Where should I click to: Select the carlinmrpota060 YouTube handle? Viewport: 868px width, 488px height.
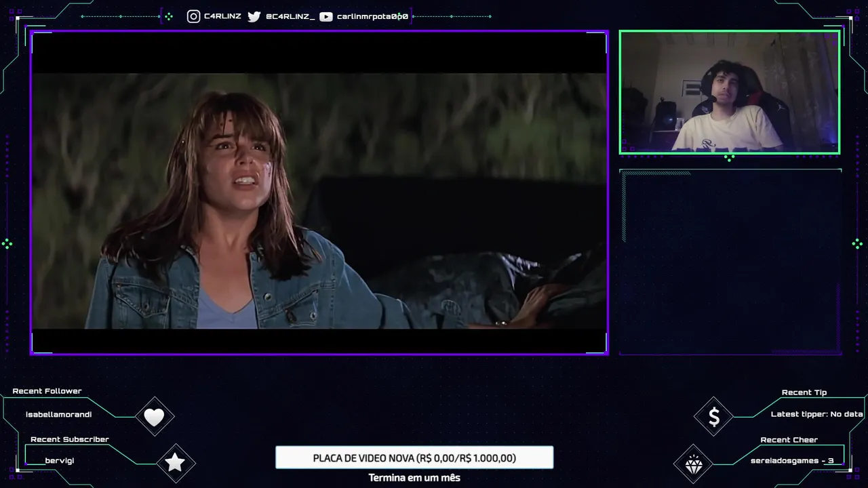click(x=372, y=16)
